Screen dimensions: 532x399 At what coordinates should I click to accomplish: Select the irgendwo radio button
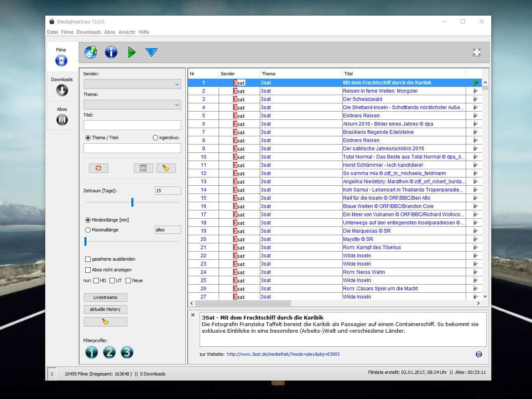click(155, 138)
